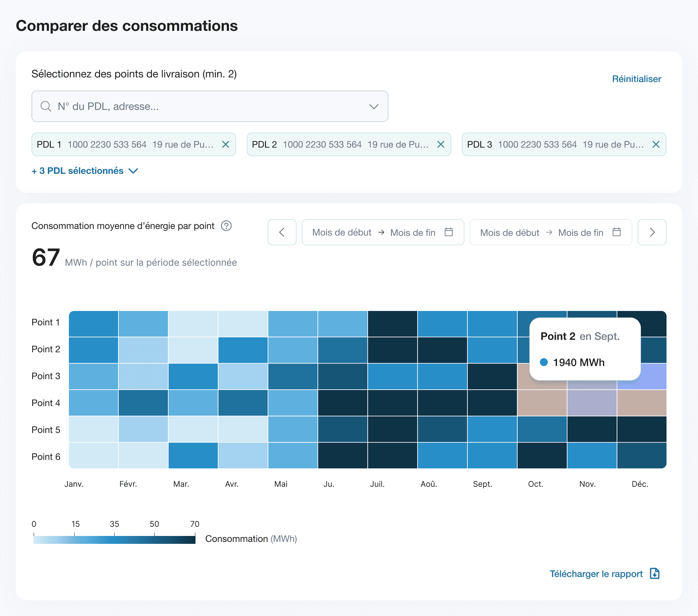Go to previous period arrow
The image size is (698, 616).
282,232
